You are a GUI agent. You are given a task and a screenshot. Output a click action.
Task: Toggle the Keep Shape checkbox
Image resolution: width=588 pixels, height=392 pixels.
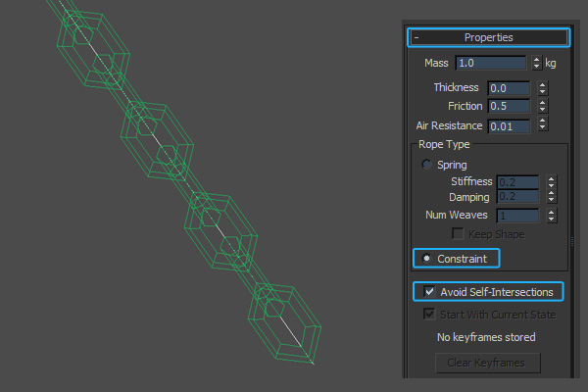click(x=458, y=233)
